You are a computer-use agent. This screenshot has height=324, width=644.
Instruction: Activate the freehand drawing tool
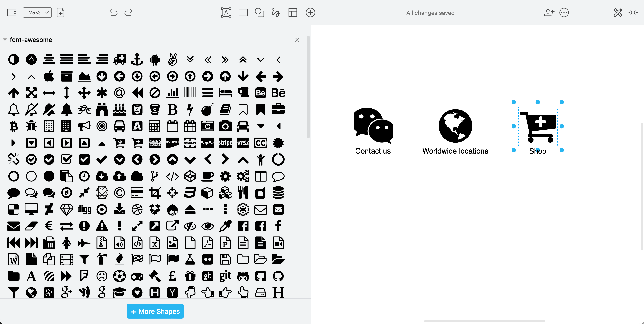(276, 13)
